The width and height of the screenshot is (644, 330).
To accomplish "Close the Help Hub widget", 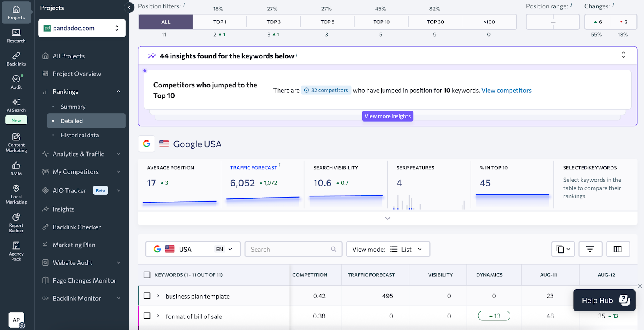I will [640, 286].
